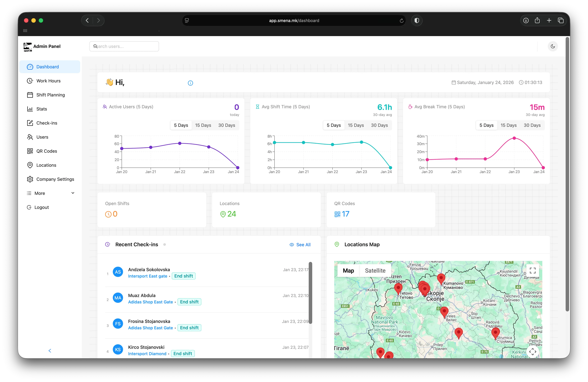The height and width of the screenshot is (382, 588).
Task: Switch Active Users chart to 15 Days
Action: [203, 125]
